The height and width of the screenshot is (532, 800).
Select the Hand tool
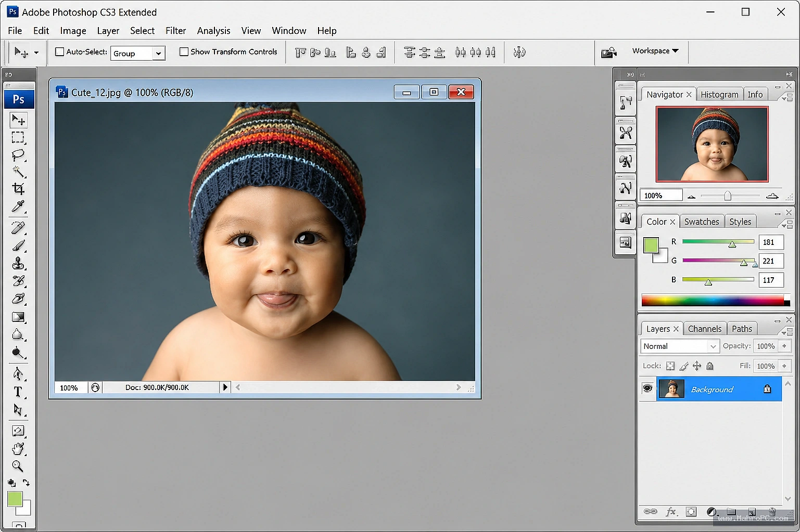click(18, 448)
